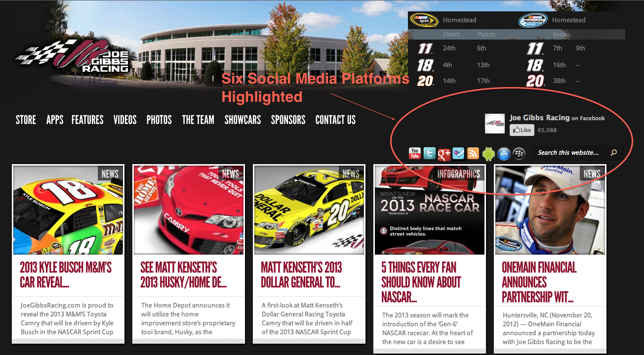Select car number 20 in Nationwide results
This screenshot has width=644, height=355.
click(x=535, y=81)
